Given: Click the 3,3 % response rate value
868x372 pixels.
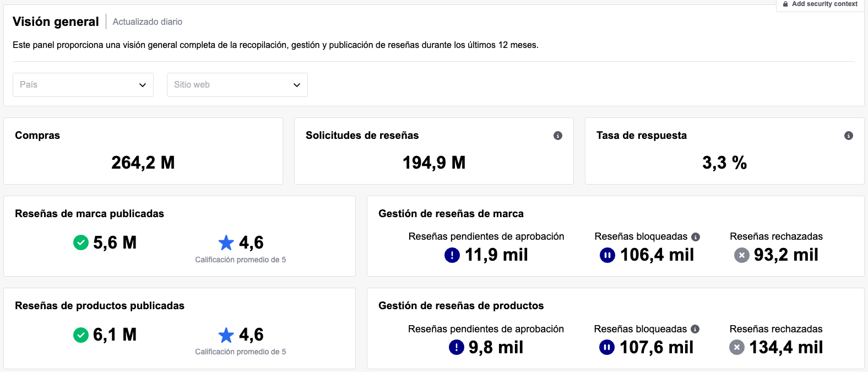Looking at the screenshot, I should coord(724,163).
